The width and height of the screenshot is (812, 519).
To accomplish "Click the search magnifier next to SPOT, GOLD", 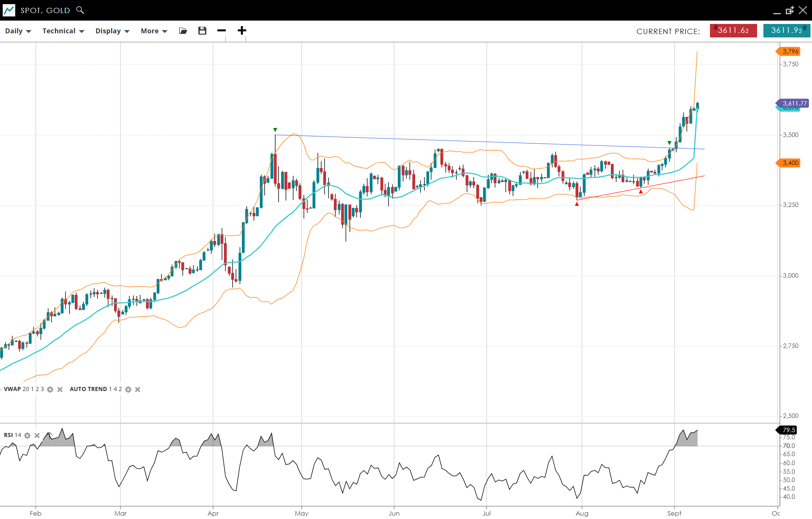I will coord(80,10).
